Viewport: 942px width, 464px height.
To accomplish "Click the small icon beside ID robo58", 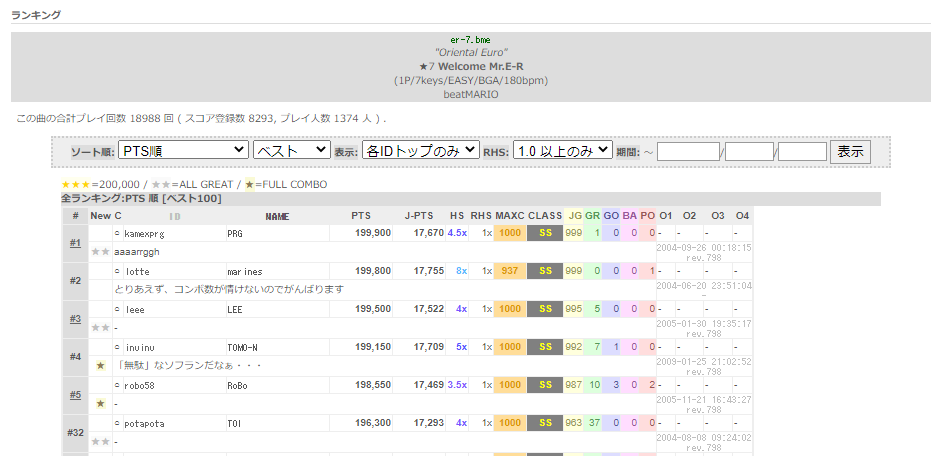I will (117, 385).
